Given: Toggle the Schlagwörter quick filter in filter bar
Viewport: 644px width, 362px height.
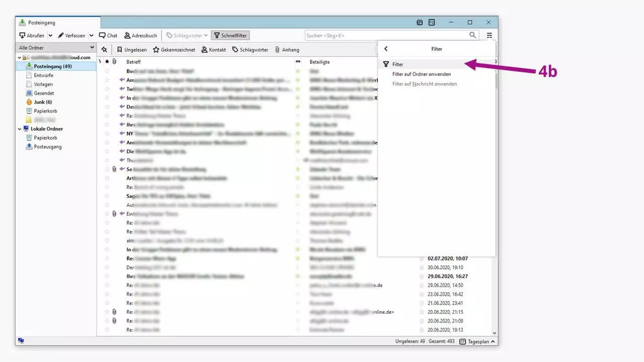Looking at the screenshot, I should [x=250, y=50].
